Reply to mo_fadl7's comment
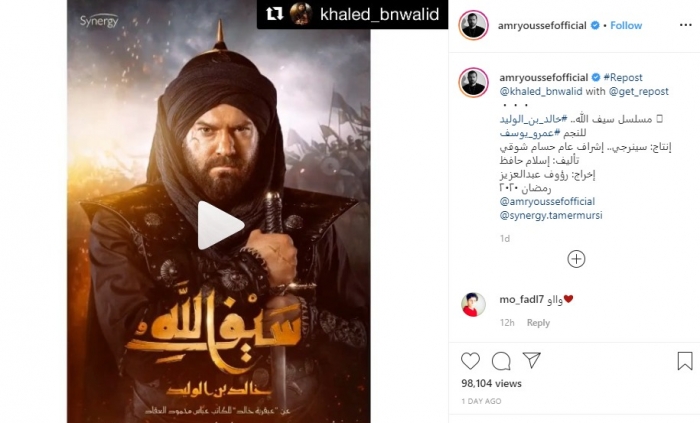Screen dimensions: 700x423 tap(538, 323)
